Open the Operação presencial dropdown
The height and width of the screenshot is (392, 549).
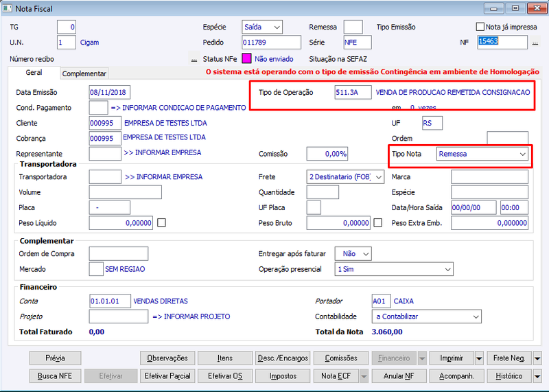394,269
